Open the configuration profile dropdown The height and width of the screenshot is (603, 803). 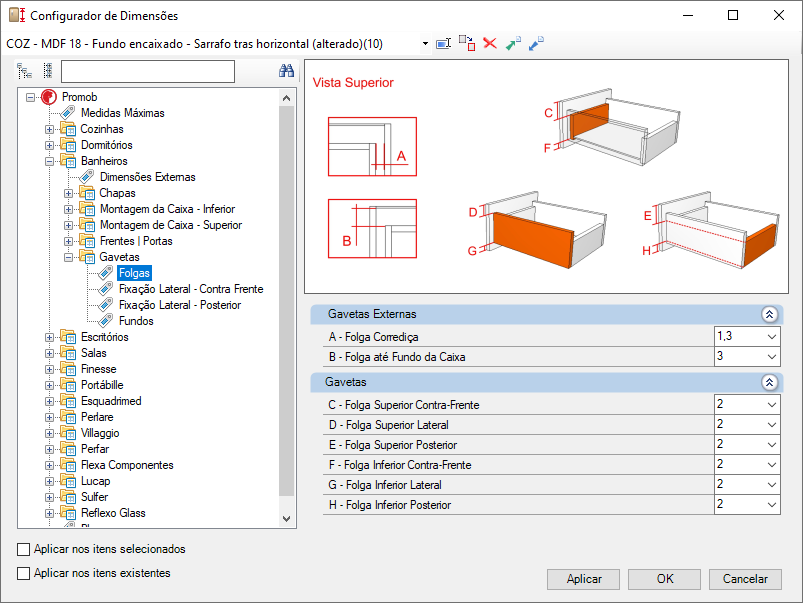(x=425, y=44)
